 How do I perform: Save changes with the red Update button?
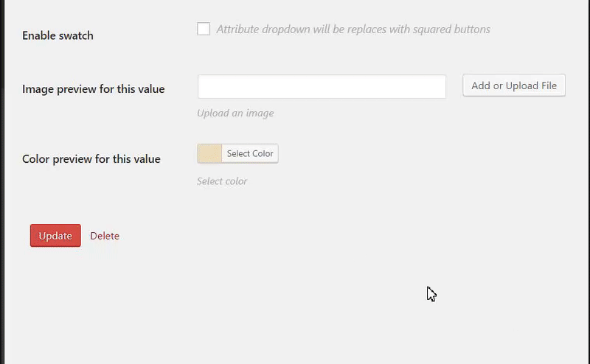tap(55, 236)
